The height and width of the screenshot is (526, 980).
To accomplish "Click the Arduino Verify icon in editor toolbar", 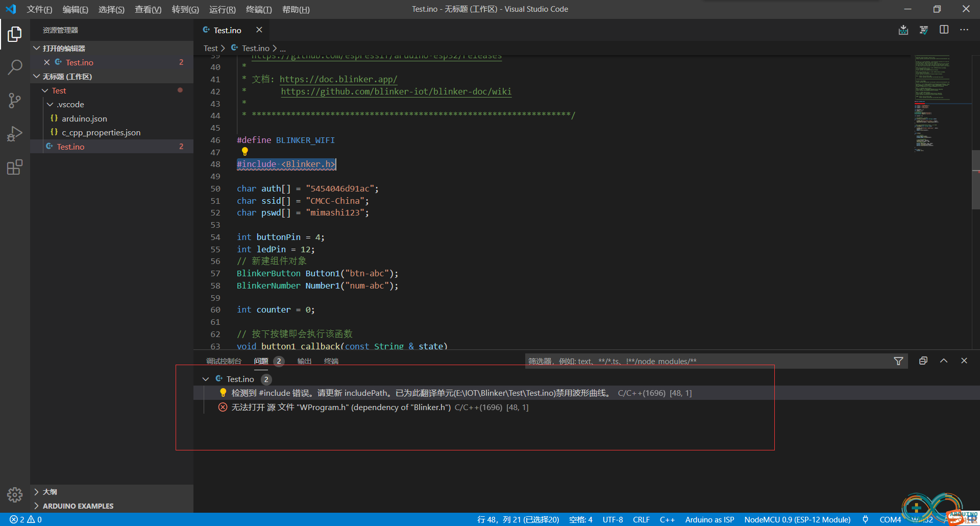I will [924, 30].
